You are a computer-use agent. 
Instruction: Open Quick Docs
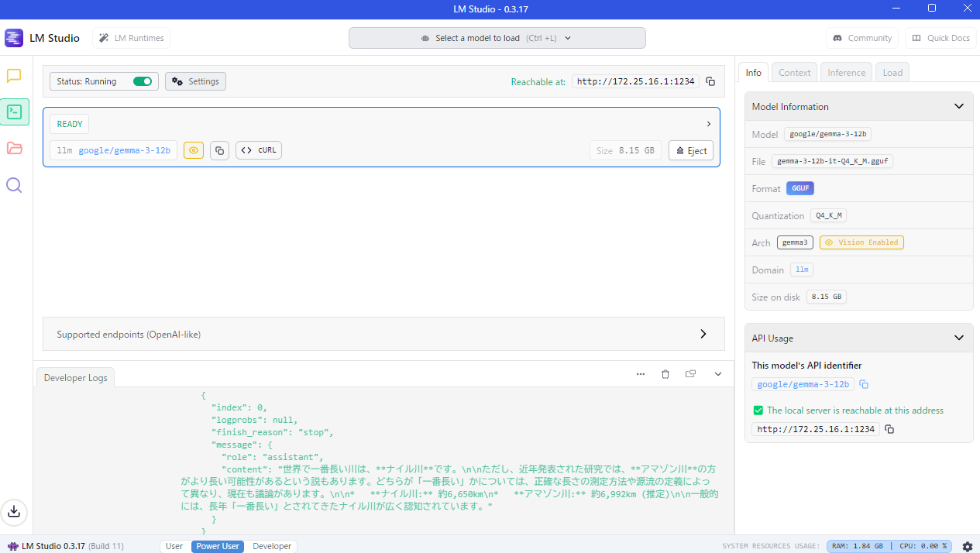pyautogui.click(x=940, y=38)
